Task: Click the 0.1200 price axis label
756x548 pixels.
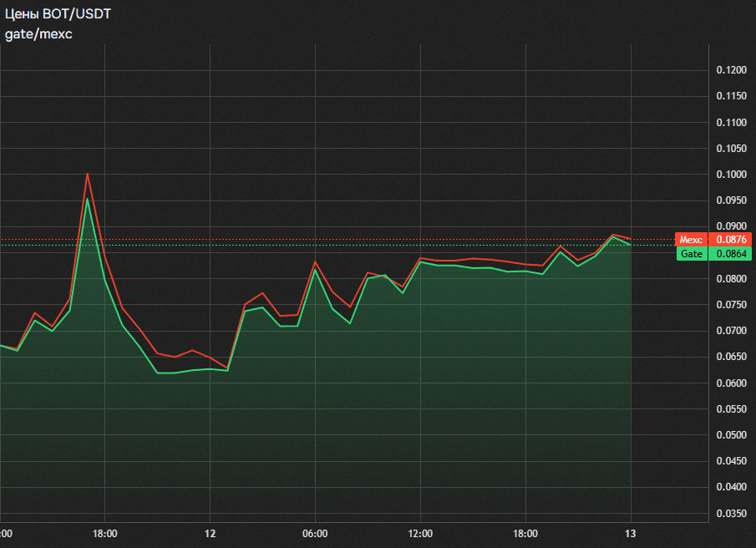Action: tap(731, 70)
